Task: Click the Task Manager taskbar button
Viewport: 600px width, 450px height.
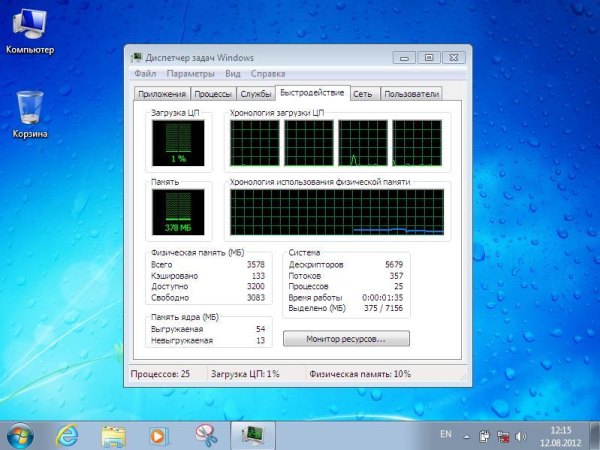Action: 252,435
